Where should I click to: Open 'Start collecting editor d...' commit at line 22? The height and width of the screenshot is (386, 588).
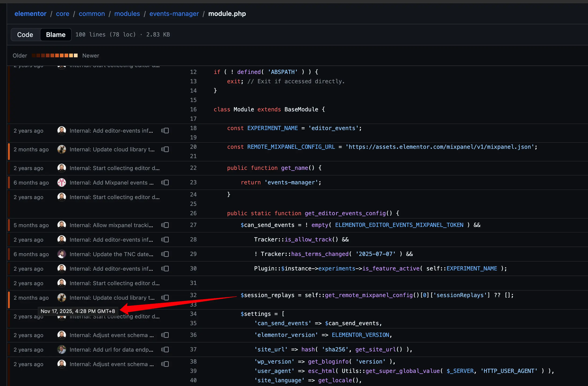coord(114,168)
